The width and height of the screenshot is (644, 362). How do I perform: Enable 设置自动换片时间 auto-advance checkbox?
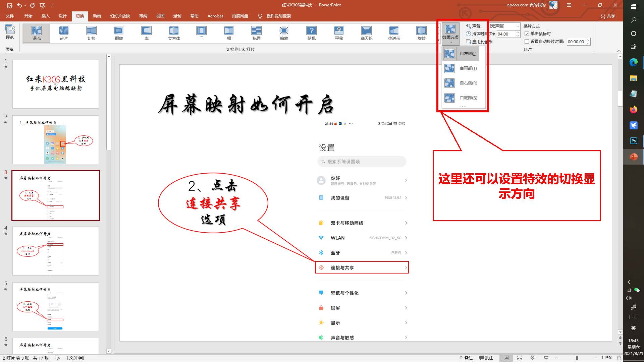(527, 42)
